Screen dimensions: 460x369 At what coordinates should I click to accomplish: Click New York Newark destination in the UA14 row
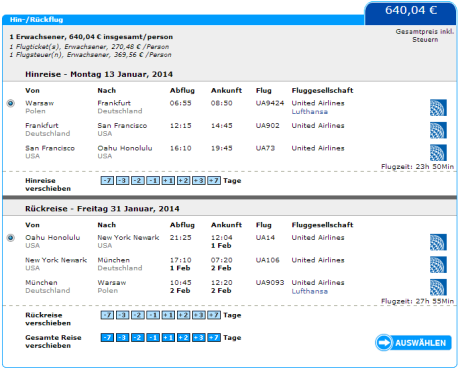click(x=128, y=238)
